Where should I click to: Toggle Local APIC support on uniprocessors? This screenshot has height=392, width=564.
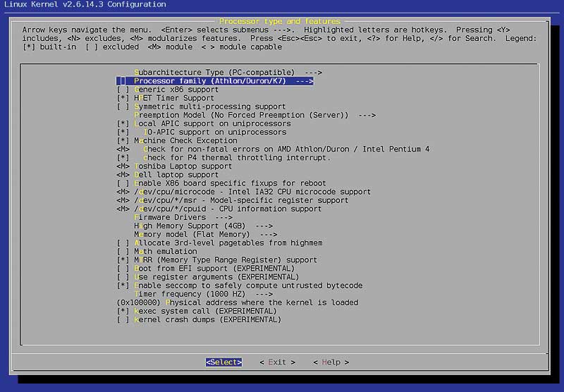204,123
